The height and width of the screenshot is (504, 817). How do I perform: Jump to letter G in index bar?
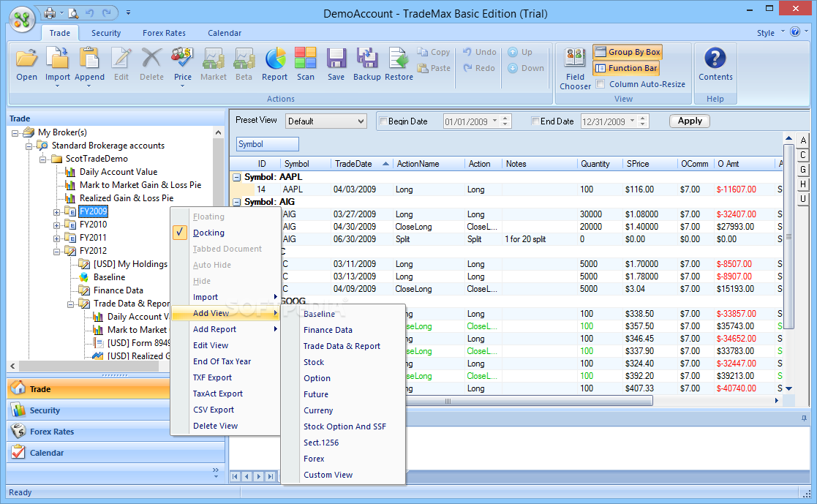(x=803, y=170)
